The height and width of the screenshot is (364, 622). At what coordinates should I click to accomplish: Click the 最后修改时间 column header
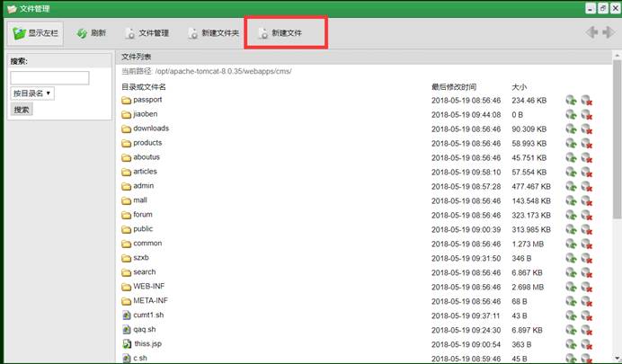[x=454, y=87]
